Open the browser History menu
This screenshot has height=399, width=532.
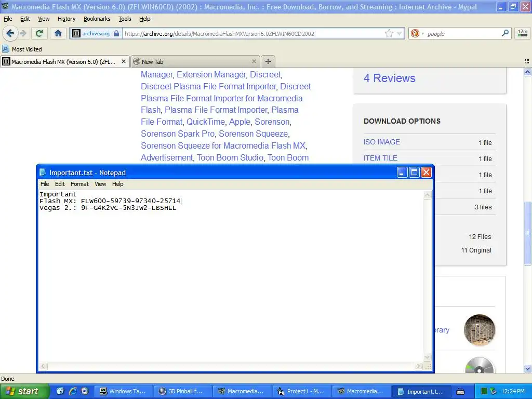(x=66, y=19)
